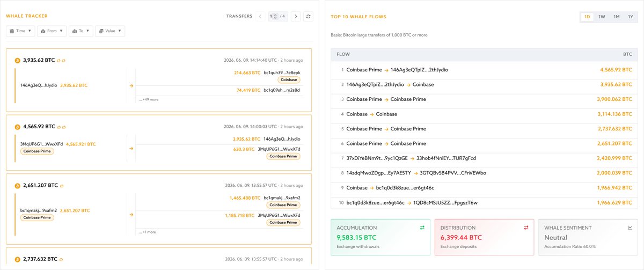
Task: Click flow row 4 arrow Coinbase to Coinbase
Action: click(372, 114)
